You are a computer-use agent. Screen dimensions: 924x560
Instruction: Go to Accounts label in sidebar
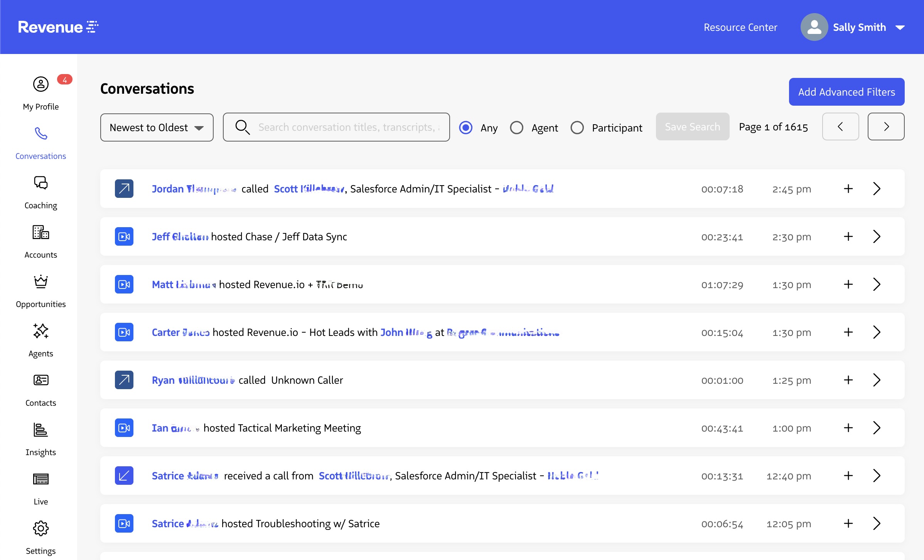(x=41, y=255)
